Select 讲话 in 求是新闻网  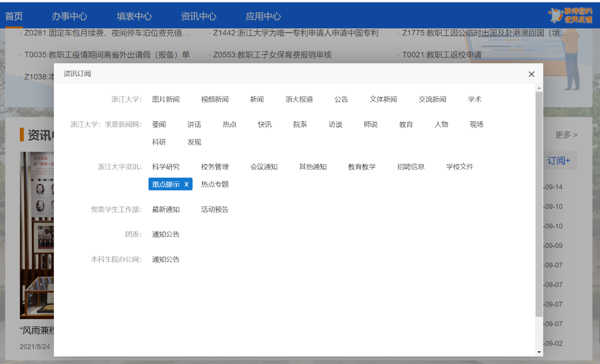click(x=194, y=124)
